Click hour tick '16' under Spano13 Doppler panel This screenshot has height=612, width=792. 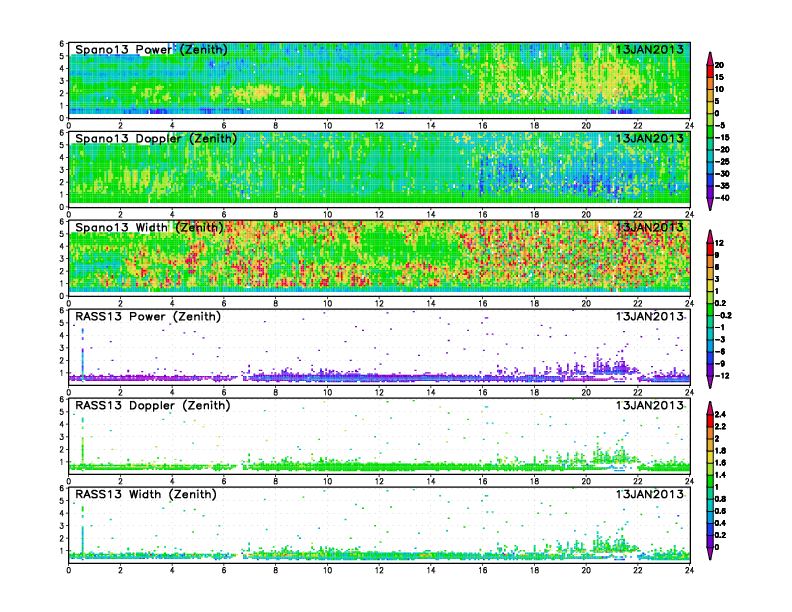pyautogui.click(x=483, y=215)
